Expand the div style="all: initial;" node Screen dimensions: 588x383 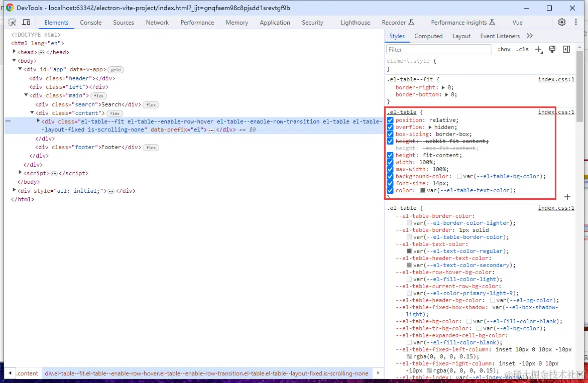(14, 190)
